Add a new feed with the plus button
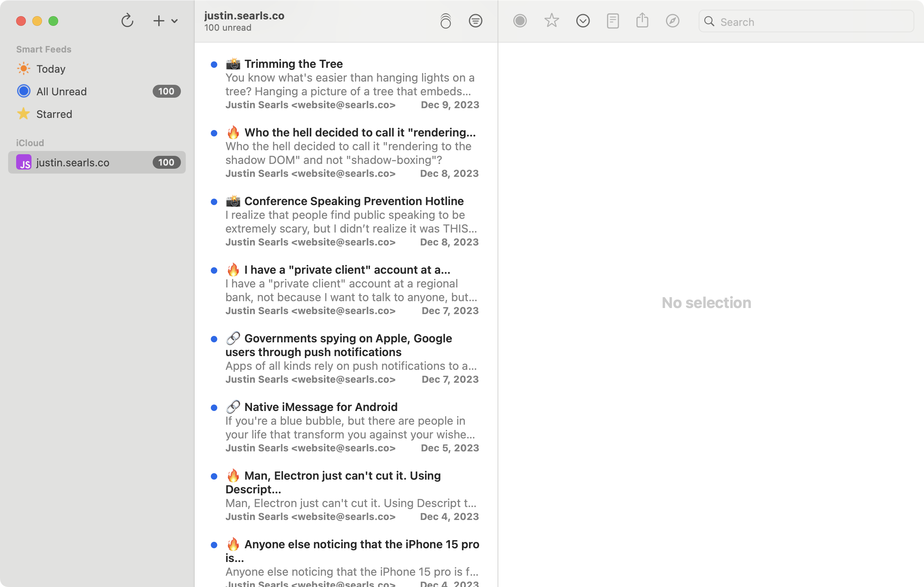 158,21
